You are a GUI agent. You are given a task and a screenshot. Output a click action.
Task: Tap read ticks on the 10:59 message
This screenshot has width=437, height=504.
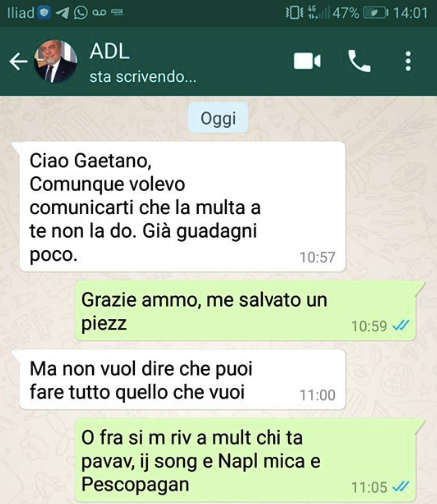point(400,326)
